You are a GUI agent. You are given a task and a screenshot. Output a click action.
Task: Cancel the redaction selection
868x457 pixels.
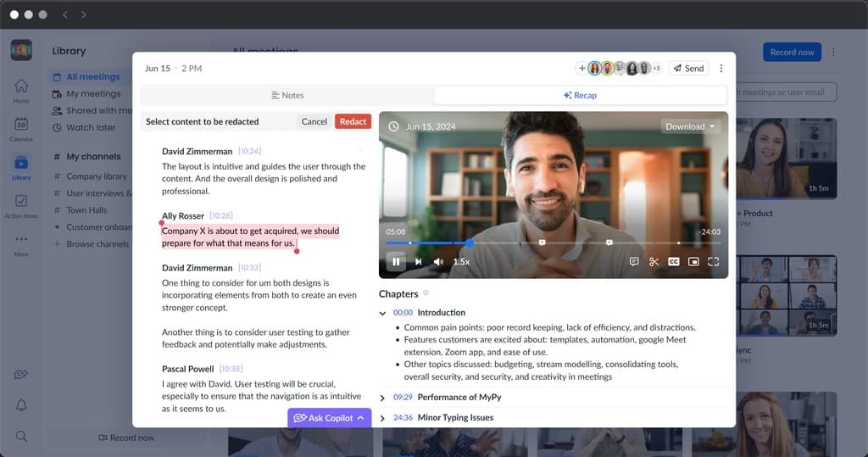[x=314, y=121]
